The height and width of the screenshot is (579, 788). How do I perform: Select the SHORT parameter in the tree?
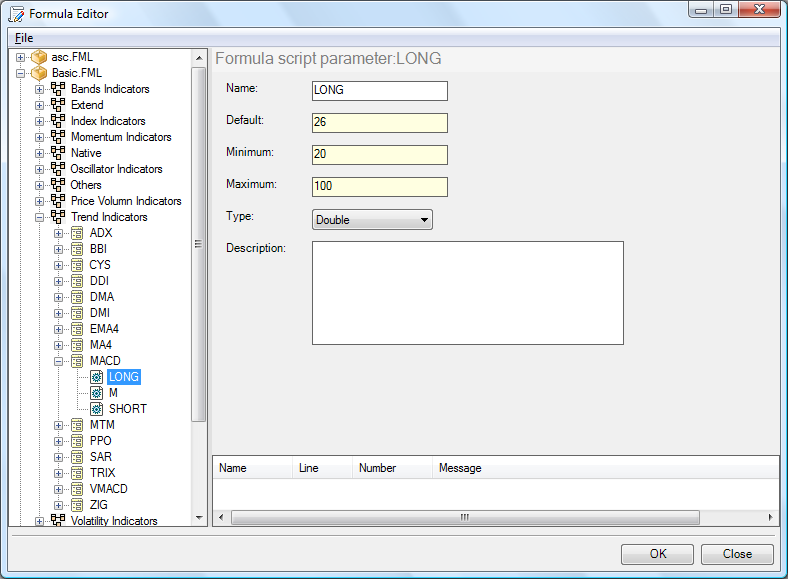(x=128, y=409)
